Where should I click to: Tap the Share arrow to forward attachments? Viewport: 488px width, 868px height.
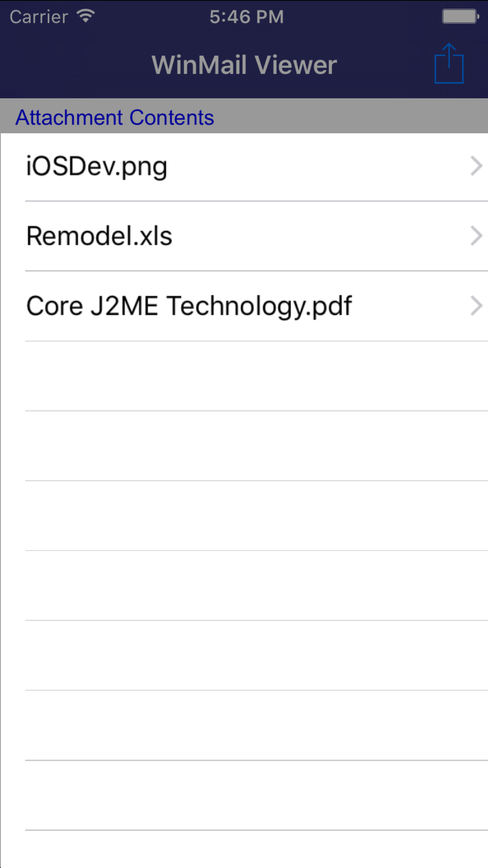pos(449,64)
